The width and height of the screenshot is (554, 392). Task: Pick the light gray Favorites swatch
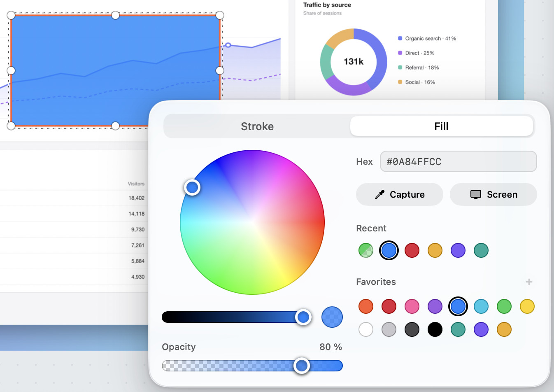pyautogui.click(x=389, y=329)
